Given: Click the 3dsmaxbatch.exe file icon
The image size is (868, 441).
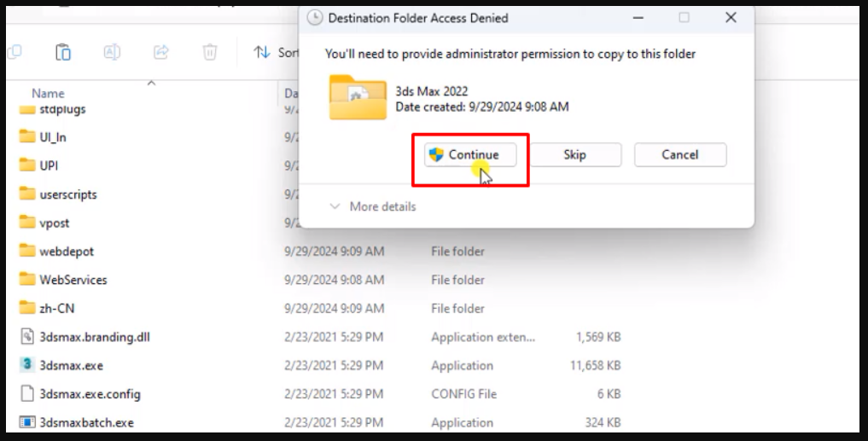Looking at the screenshot, I should coord(27,422).
